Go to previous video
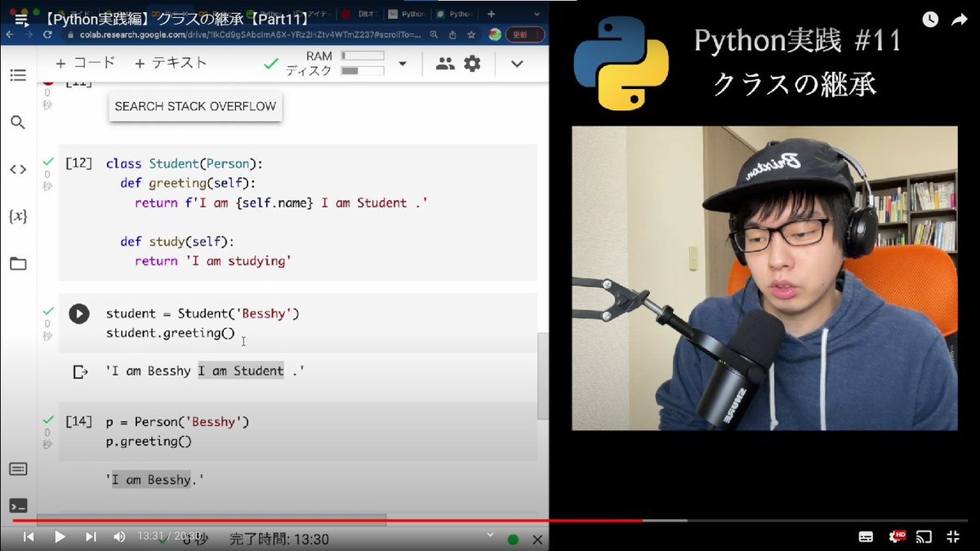 tap(29, 536)
